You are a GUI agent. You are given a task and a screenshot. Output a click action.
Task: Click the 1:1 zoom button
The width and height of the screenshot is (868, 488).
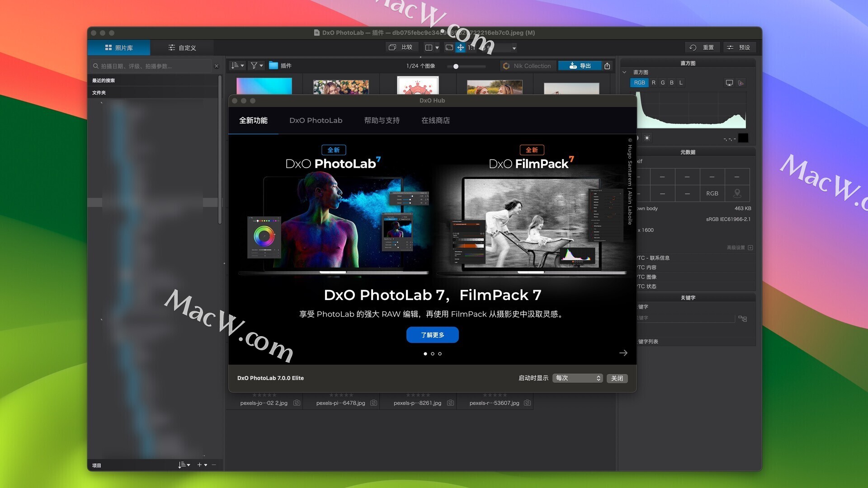pos(471,47)
